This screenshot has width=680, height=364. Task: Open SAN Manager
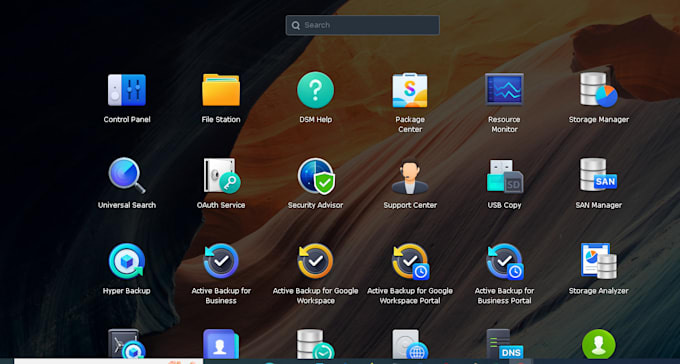tap(598, 174)
